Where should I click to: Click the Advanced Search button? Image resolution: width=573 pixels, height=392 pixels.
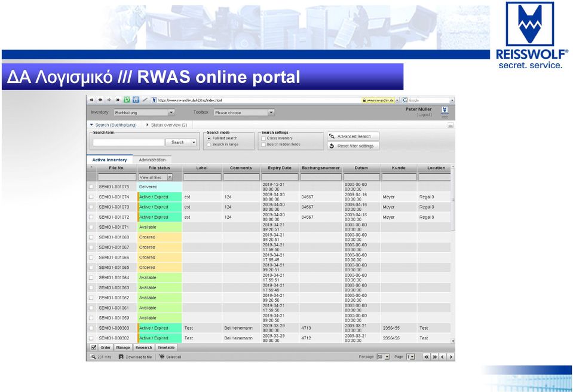click(353, 136)
